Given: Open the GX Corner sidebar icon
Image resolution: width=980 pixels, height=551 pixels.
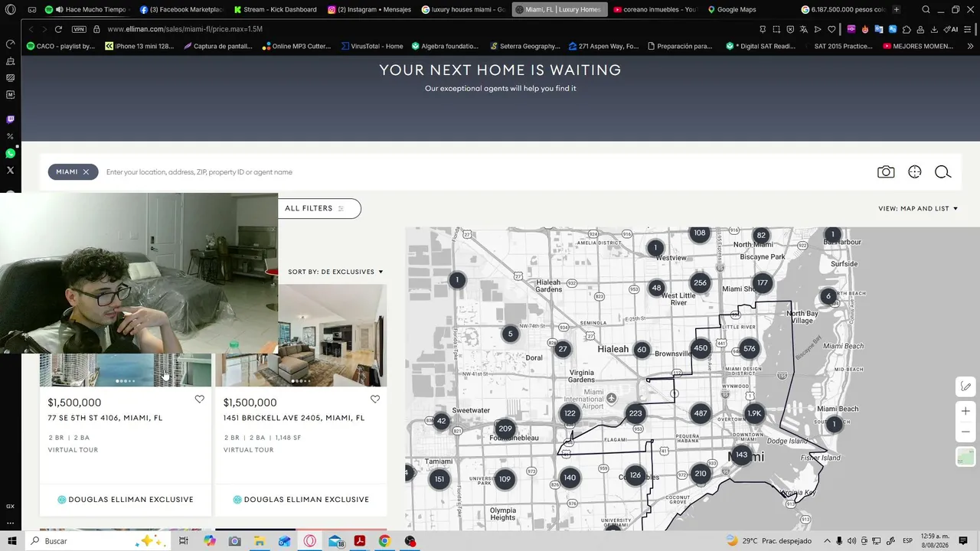Looking at the screenshot, I should [10, 506].
